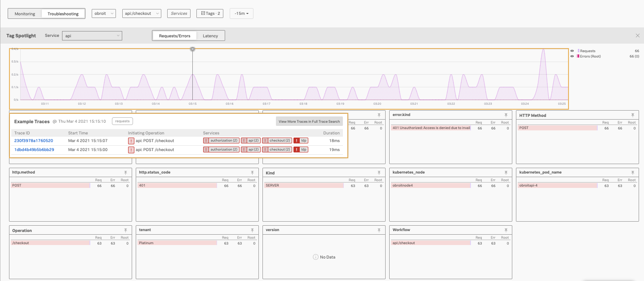Viewport: 644px width, 281px height.
Task: Select the 401 Unauthorized error.kind value bar
Action: [x=431, y=128]
